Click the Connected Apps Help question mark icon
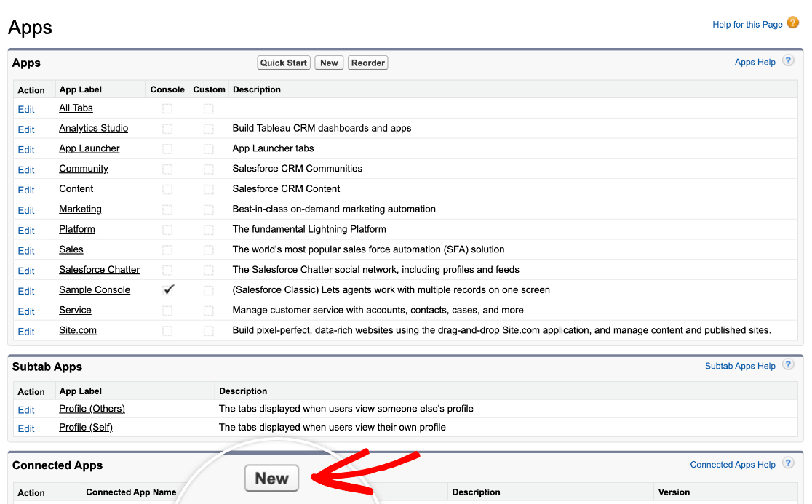Viewport: 812px width, 504px height. click(x=788, y=463)
